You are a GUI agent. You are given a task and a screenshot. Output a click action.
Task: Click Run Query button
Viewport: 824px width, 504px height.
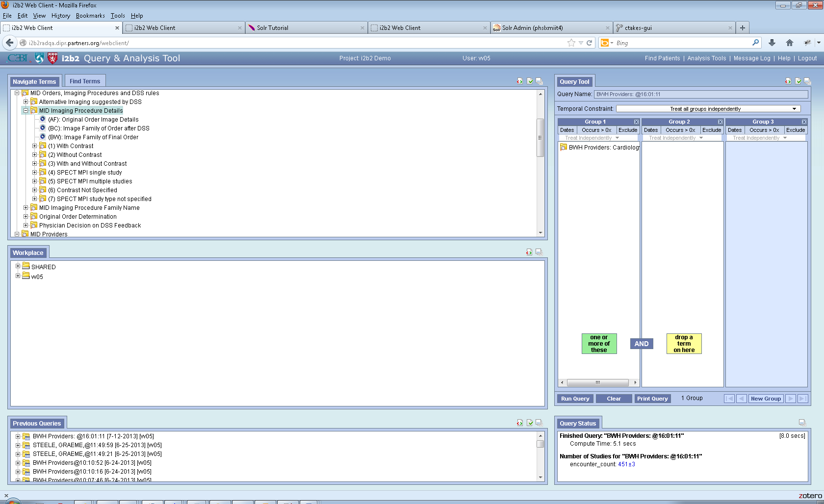pyautogui.click(x=575, y=399)
